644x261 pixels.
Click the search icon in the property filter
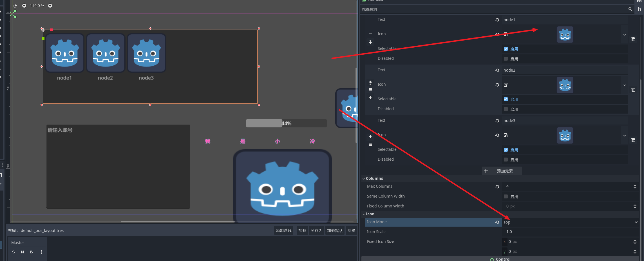(630, 9)
